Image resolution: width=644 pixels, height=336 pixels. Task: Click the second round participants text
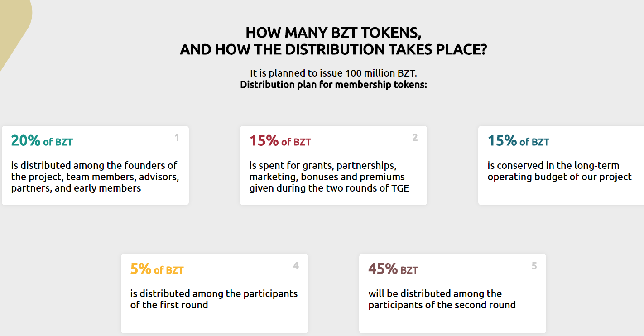(x=442, y=299)
